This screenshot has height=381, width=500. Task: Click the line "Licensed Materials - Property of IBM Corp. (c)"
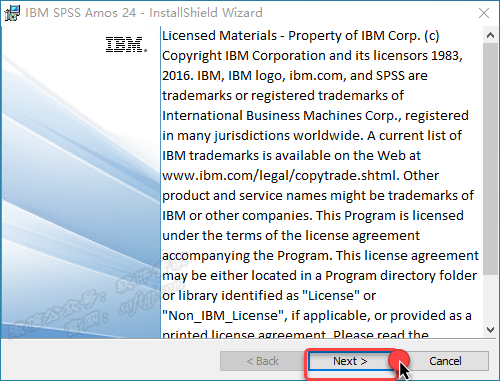(301, 36)
